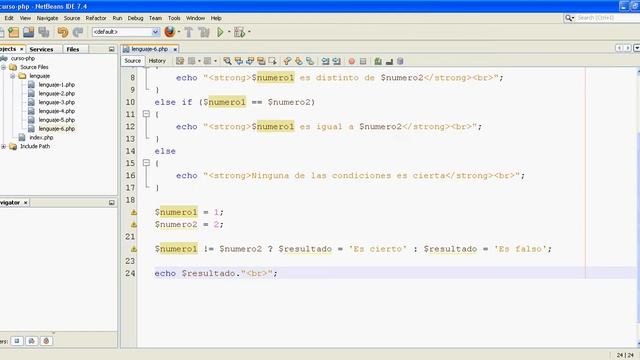The image size is (640, 360).
Task: Run project with green play icon
Action: tap(220, 32)
